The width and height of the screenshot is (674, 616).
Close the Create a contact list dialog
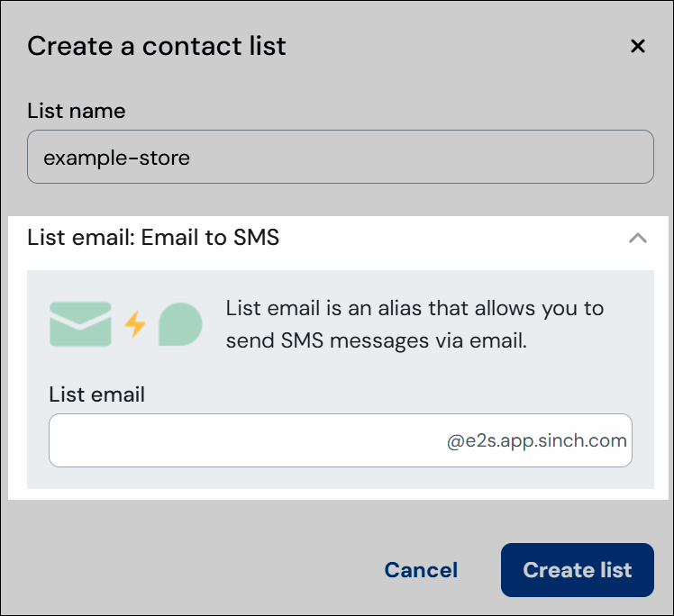[637, 46]
